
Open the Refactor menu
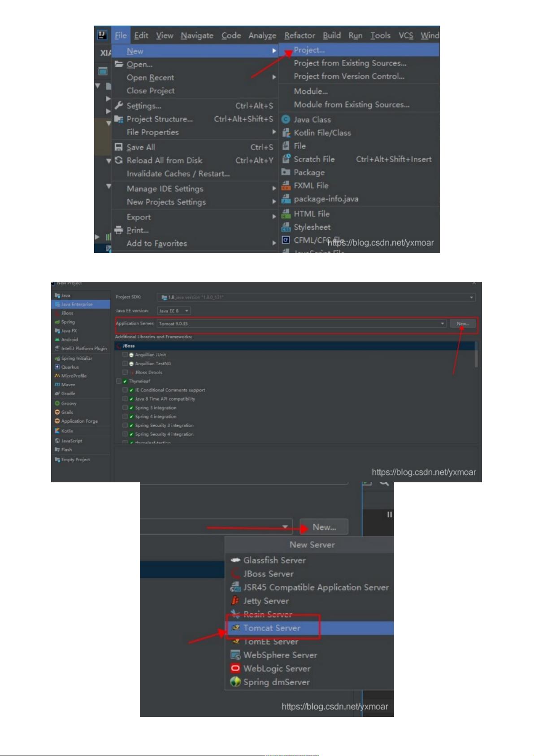pos(300,35)
